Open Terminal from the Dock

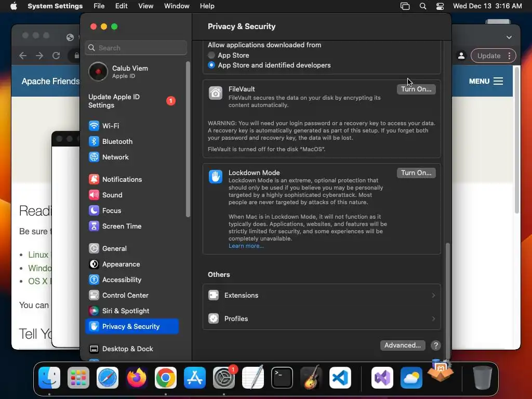(x=282, y=378)
